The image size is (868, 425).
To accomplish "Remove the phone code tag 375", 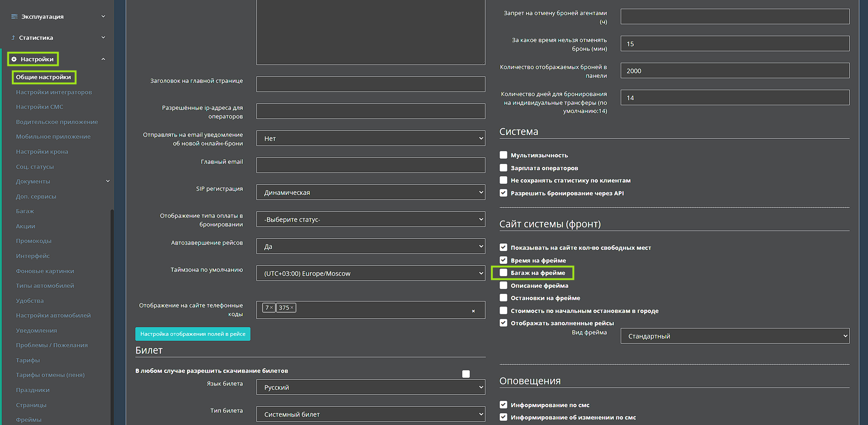I will coord(292,307).
